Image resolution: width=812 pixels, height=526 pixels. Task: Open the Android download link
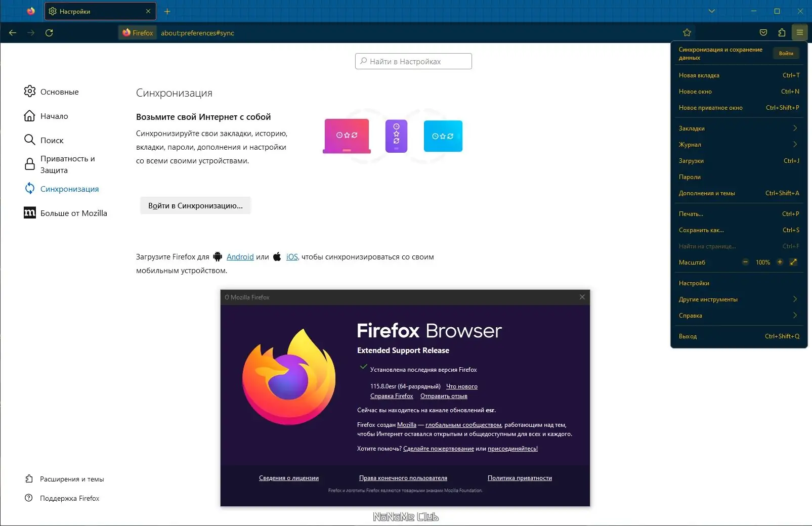tap(240, 257)
